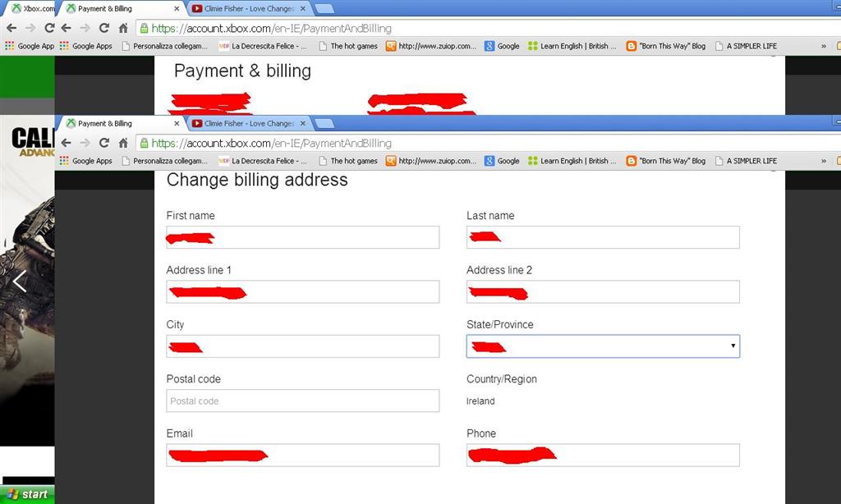Open new tab button in back window
841x504 pixels.
(x=324, y=9)
